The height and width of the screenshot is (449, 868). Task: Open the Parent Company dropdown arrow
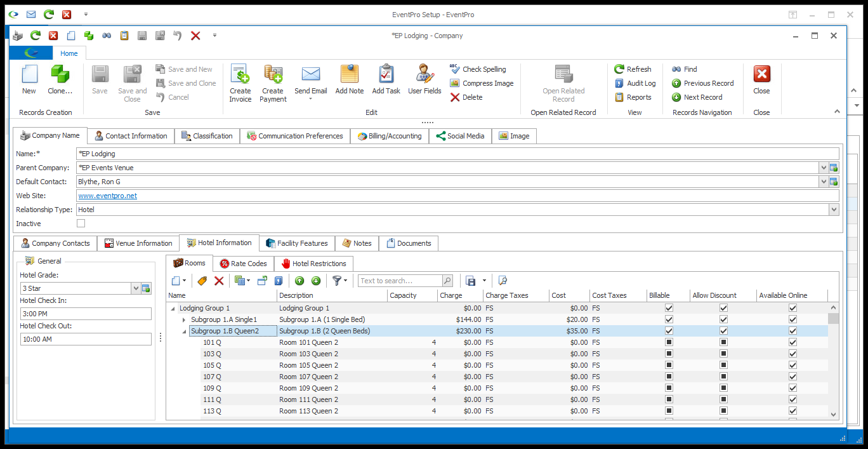pyautogui.click(x=824, y=168)
